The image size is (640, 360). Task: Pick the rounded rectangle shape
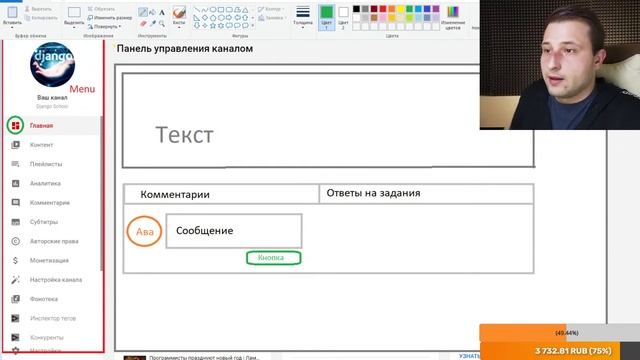click(x=229, y=10)
